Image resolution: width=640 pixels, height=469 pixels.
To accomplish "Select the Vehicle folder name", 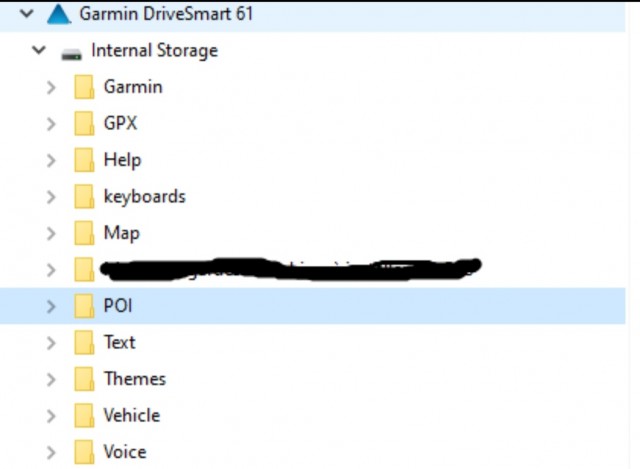I will [132, 415].
